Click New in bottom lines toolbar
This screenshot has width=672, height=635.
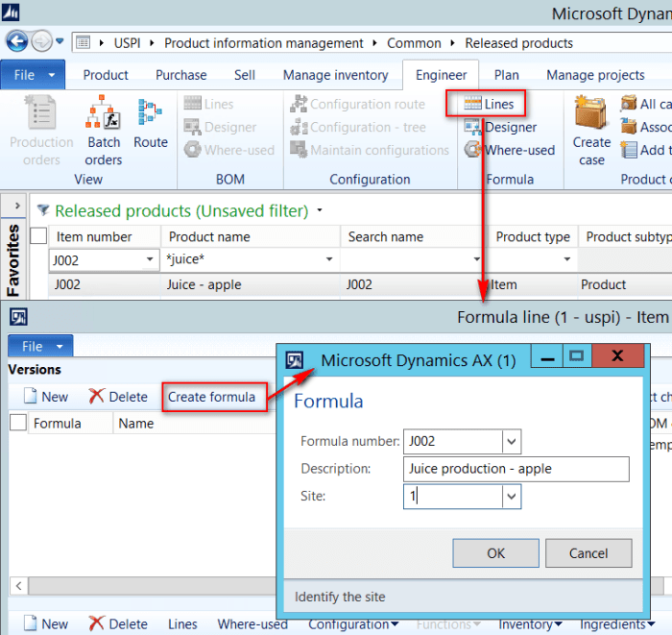(x=46, y=623)
